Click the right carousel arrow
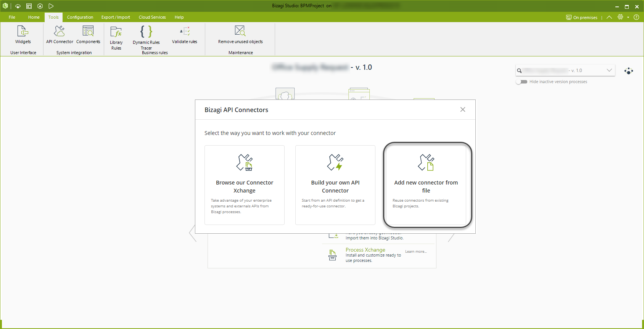The image size is (644, 329). point(451,238)
